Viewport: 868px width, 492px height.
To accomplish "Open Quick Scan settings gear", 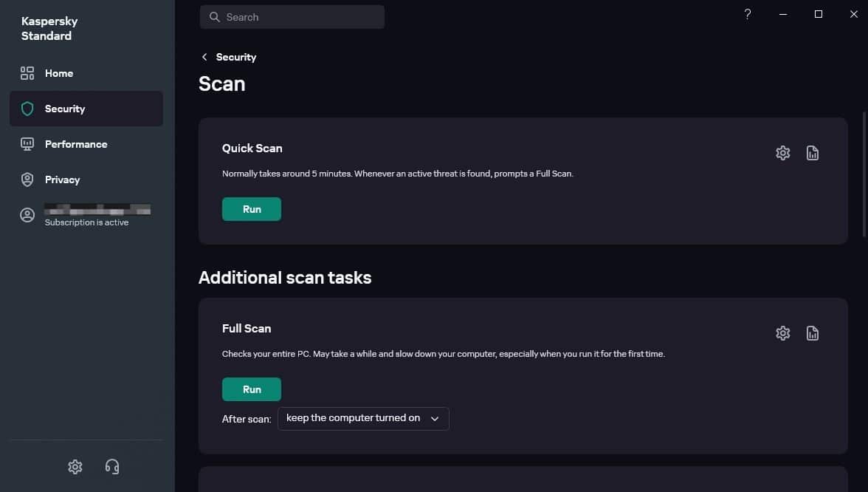I will point(782,152).
